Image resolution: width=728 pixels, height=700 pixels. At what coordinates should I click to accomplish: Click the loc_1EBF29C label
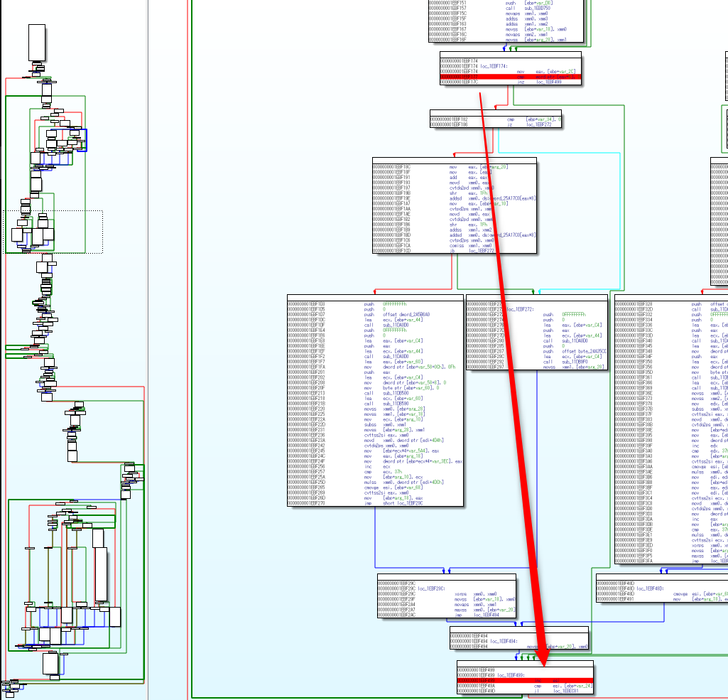pyautogui.click(x=431, y=588)
